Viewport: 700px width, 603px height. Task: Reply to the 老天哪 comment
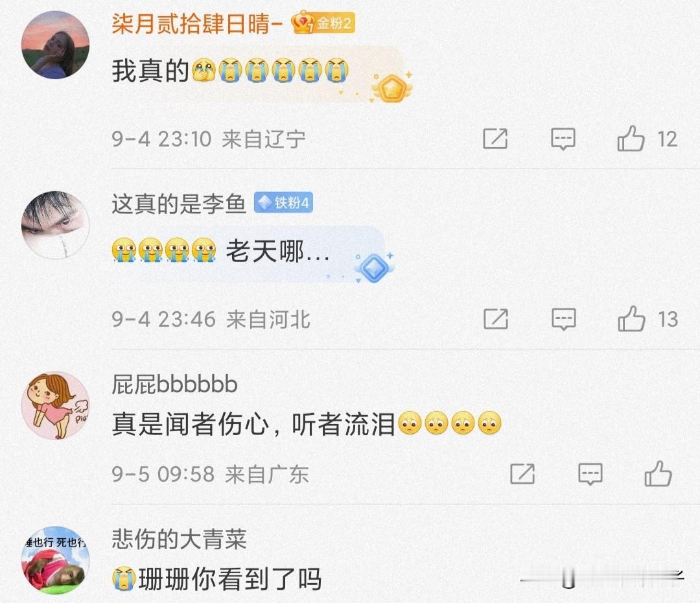564,319
